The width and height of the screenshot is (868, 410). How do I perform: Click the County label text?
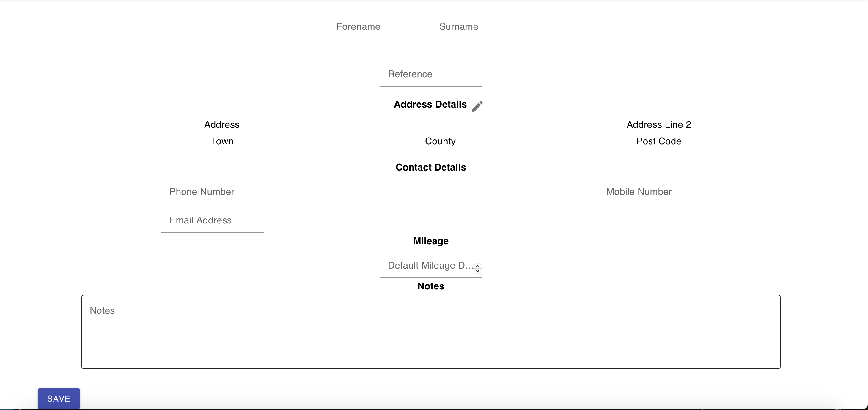[440, 141]
